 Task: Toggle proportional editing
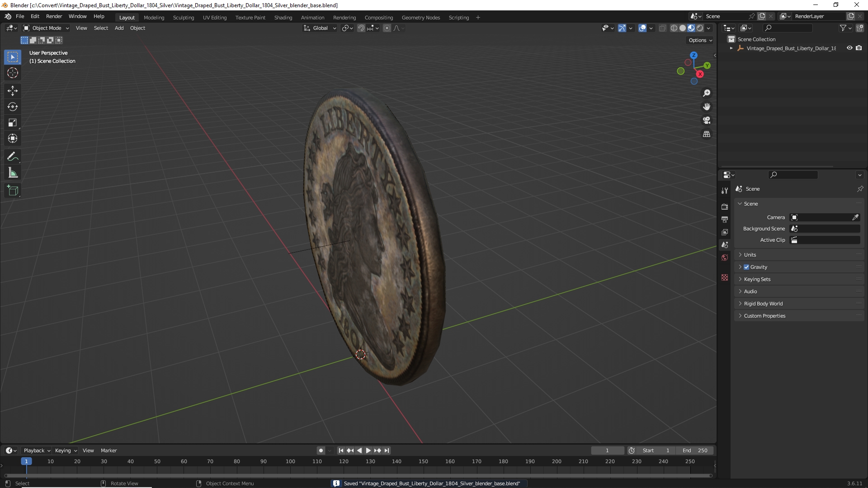point(387,28)
